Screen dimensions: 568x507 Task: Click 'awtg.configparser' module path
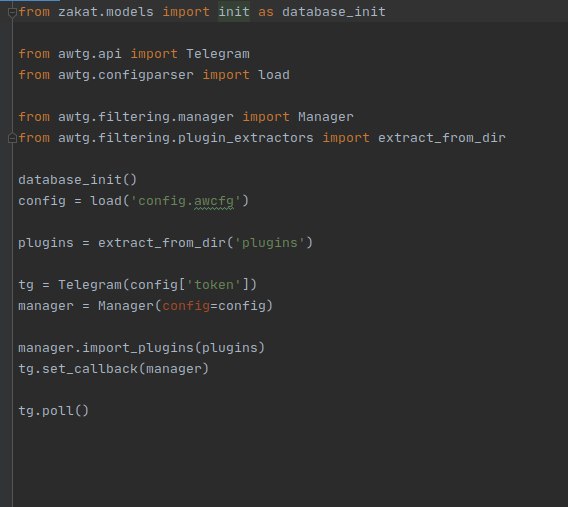coord(126,75)
